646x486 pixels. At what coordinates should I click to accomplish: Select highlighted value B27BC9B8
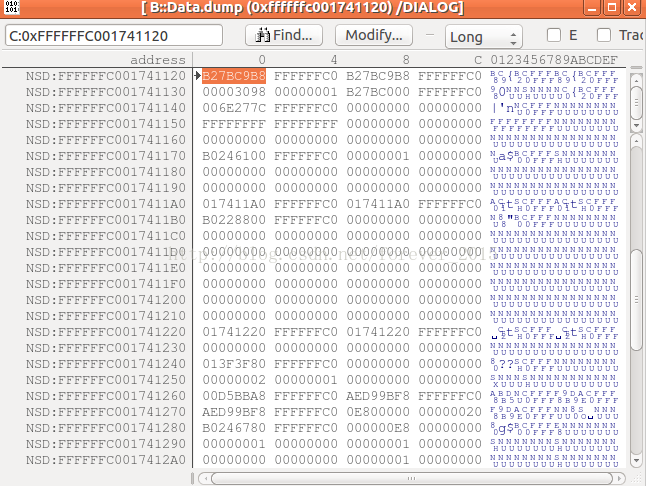[234, 76]
